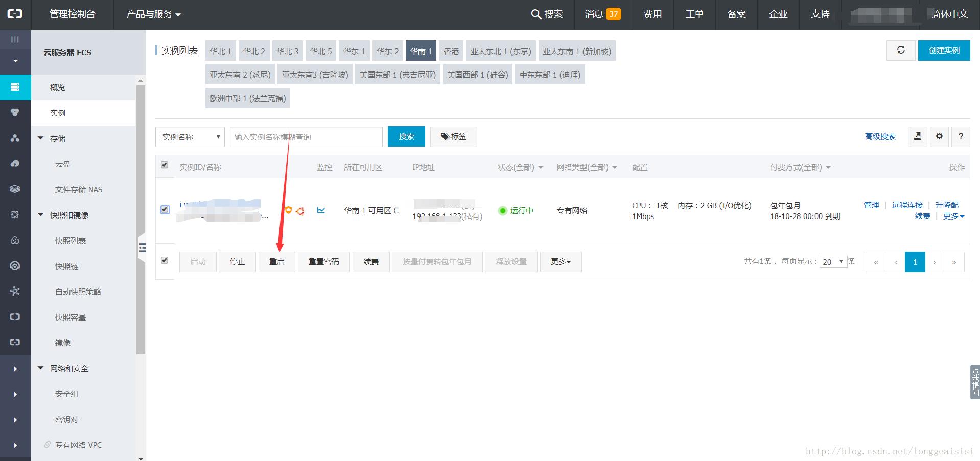The width and height of the screenshot is (980, 461).
Task: Open the 37 unread messages badge
Action: [613, 14]
